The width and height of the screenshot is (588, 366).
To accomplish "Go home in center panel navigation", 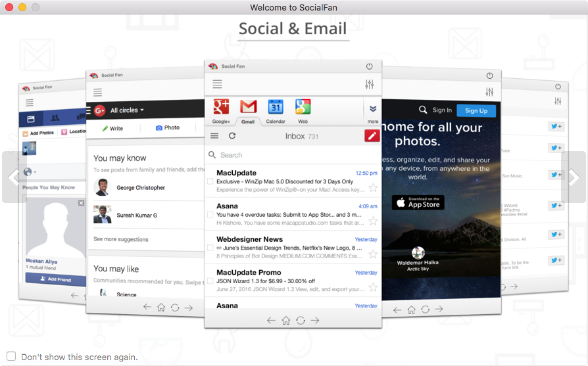I will 285,320.
